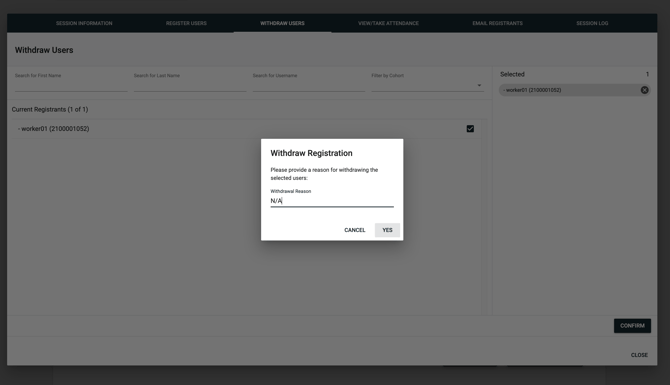Screen dimensions: 670x385
Task: Open the Filter by Cohort dropdown
Action: coord(427,85)
